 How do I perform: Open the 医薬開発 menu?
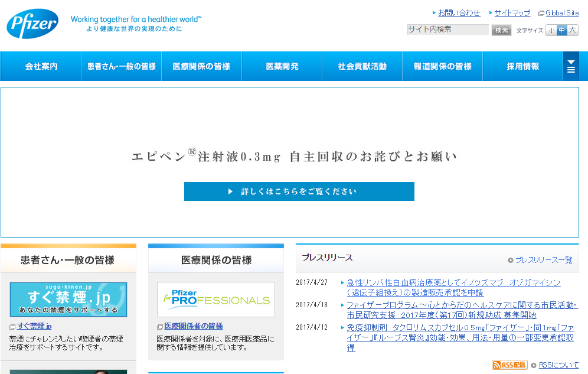(282, 66)
